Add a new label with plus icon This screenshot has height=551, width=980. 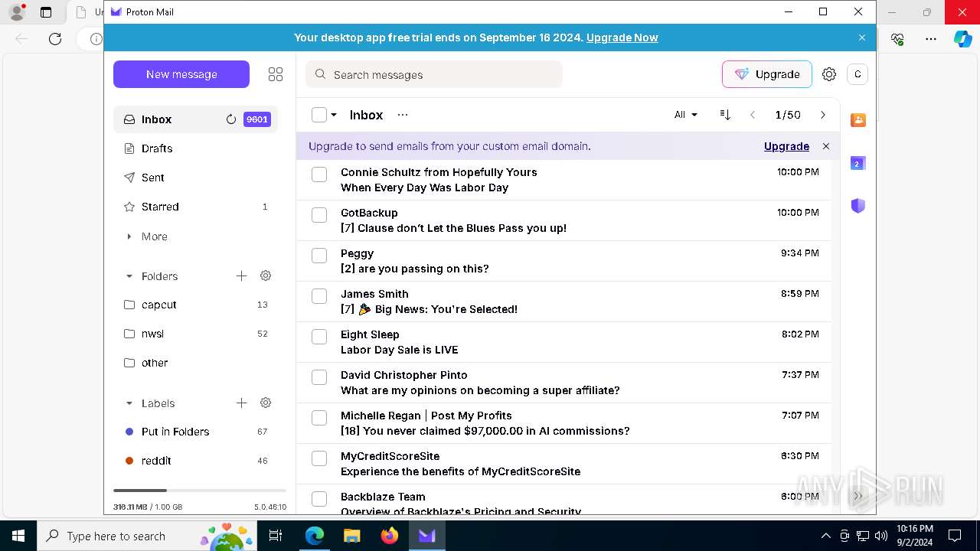(x=241, y=403)
